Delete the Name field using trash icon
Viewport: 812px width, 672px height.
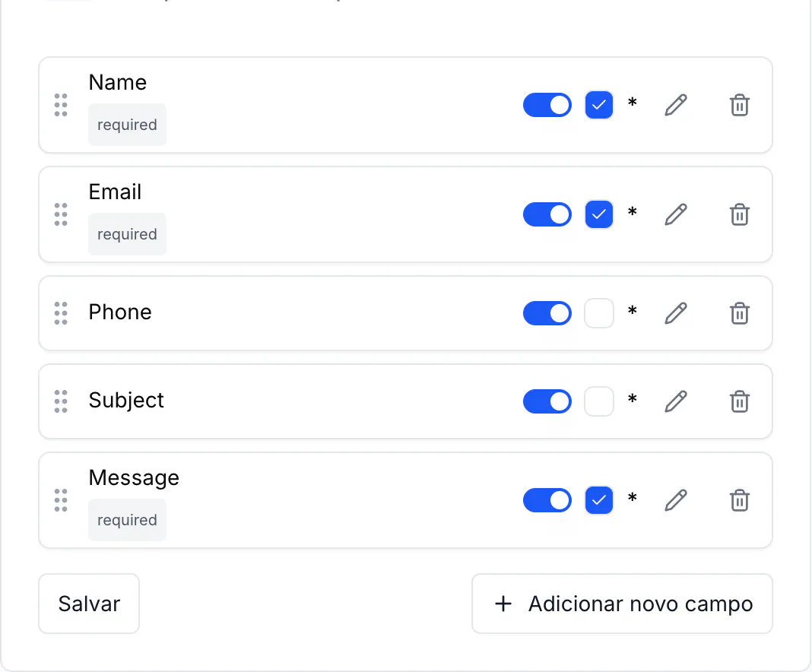click(740, 105)
